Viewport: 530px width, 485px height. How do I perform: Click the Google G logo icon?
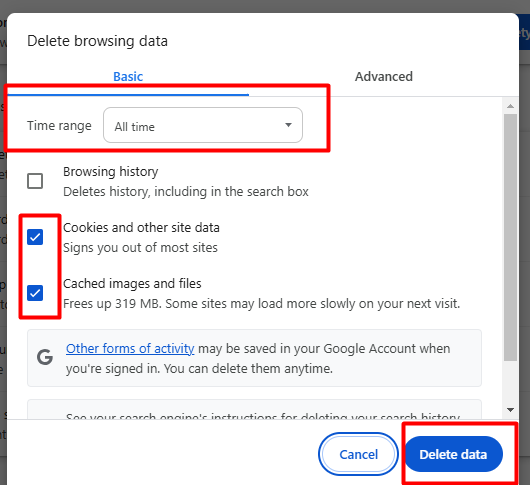tap(45, 358)
